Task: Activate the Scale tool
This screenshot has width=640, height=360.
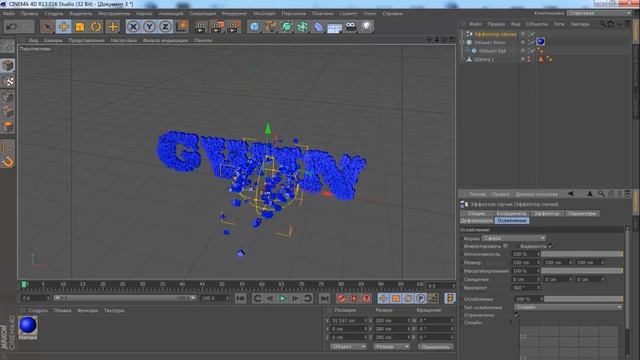Action: (80, 27)
